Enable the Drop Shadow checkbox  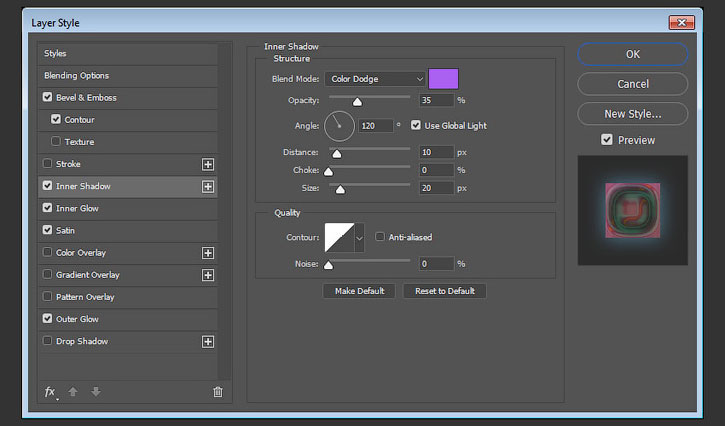point(47,341)
